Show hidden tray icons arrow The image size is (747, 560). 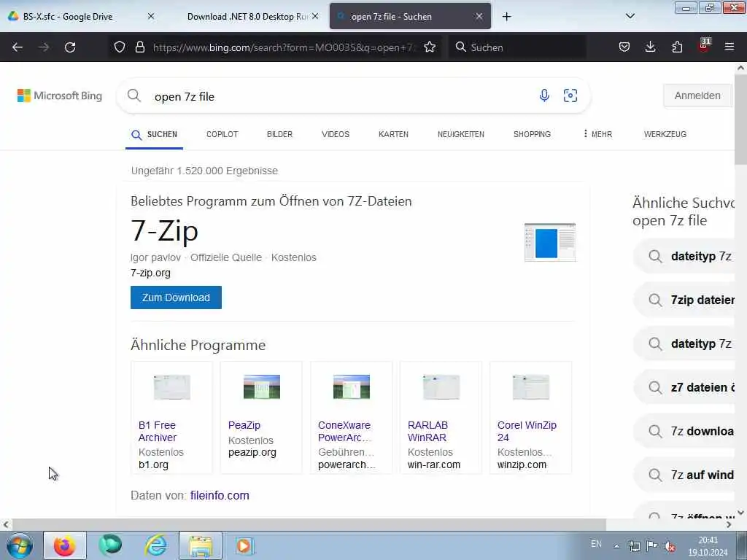point(616,546)
